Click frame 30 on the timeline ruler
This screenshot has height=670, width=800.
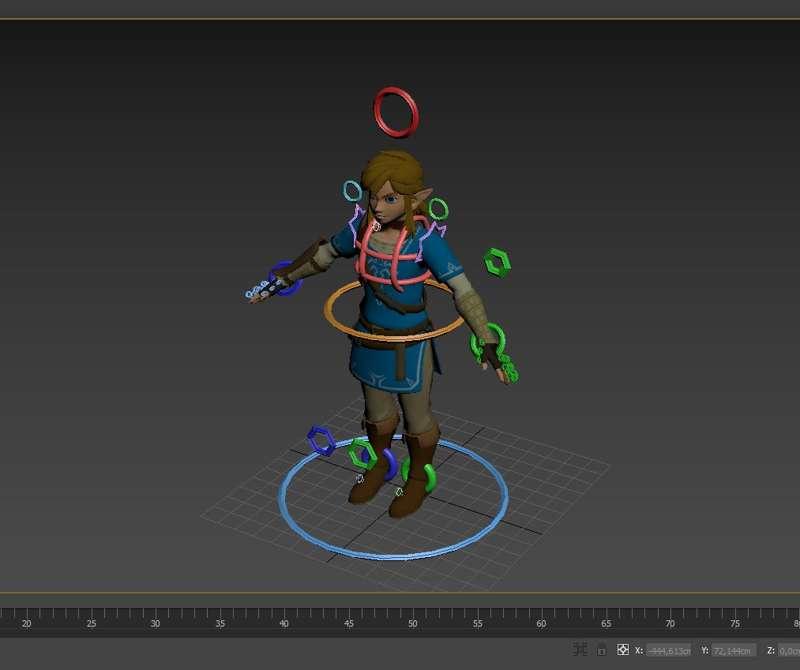click(x=156, y=624)
